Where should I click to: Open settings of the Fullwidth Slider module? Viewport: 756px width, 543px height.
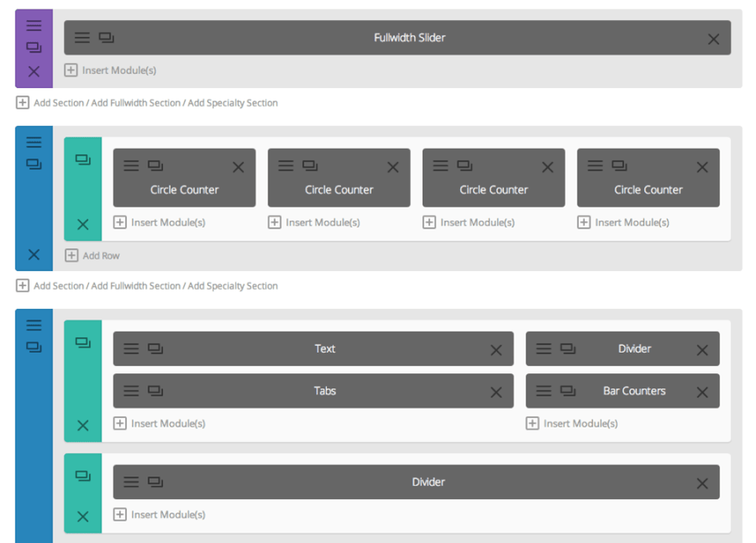pyautogui.click(x=82, y=38)
